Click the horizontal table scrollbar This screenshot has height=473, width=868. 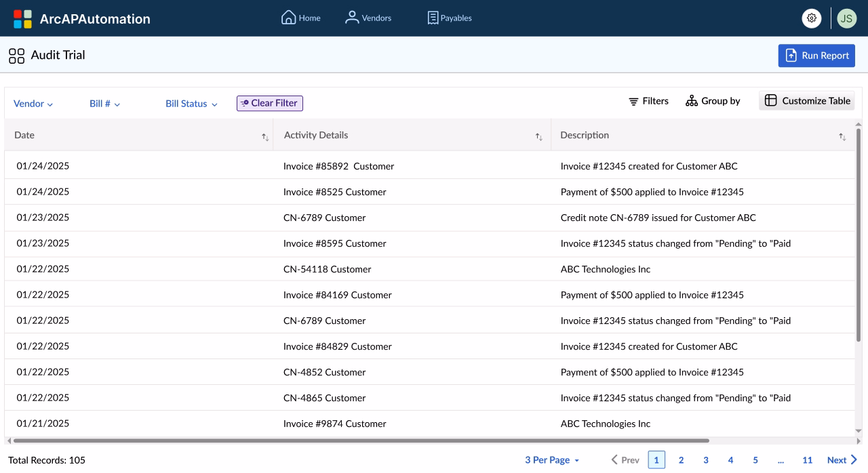pyautogui.click(x=361, y=440)
